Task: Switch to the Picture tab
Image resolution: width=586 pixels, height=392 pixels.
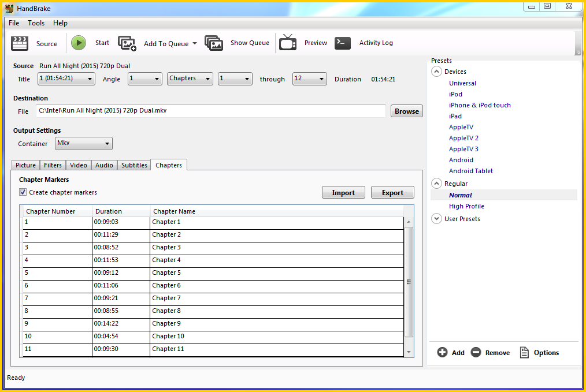Action: 25,165
